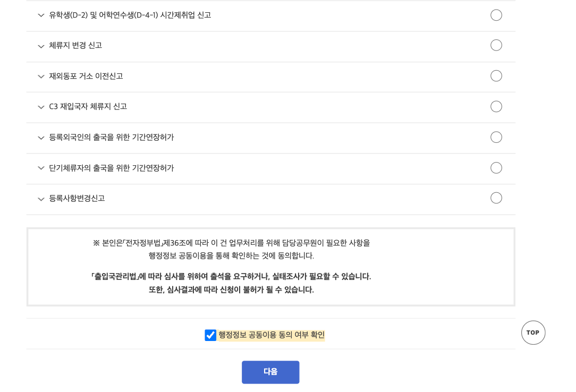Select the 유학생(D-2) 시간제취업 신고 radio button
The height and width of the screenshot is (392, 576).
[x=496, y=15]
